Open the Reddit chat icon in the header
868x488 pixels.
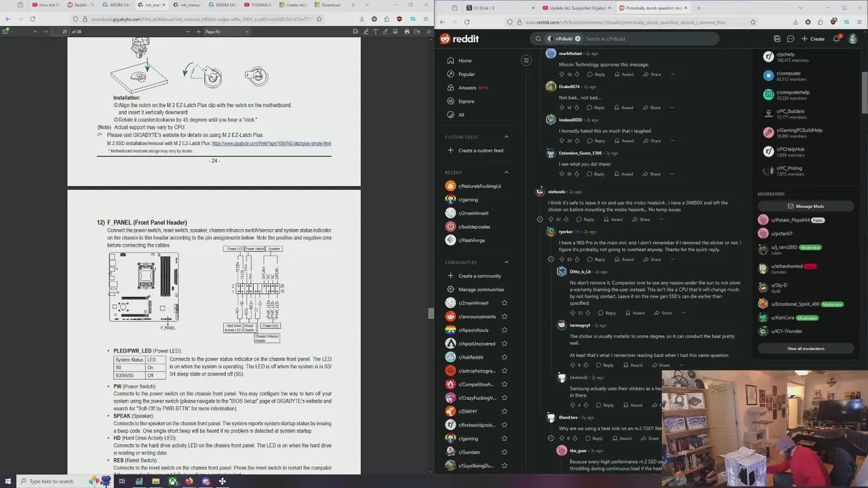click(x=790, y=39)
